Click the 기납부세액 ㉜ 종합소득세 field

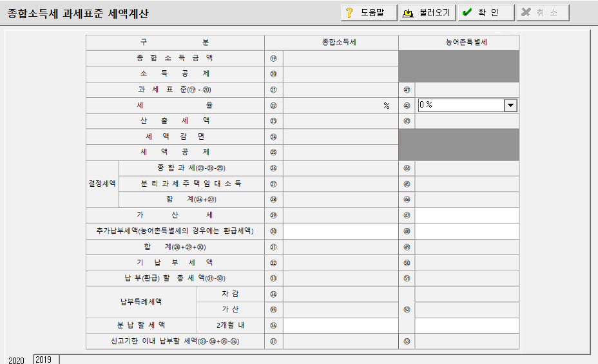341,263
